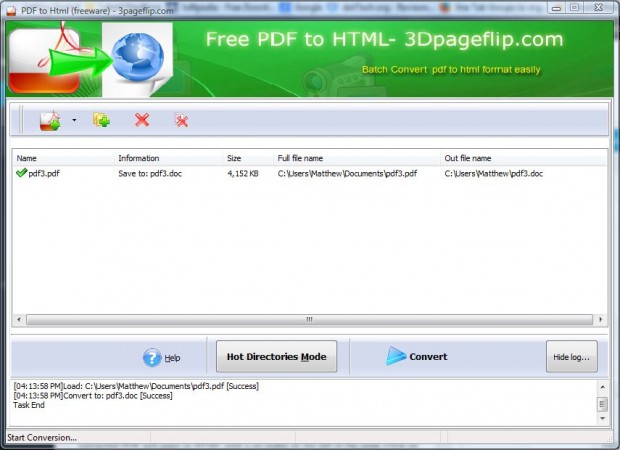The height and width of the screenshot is (450, 620).
Task: Open the Add PDF dropdown arrow
Action: click(x=74, y=120)
